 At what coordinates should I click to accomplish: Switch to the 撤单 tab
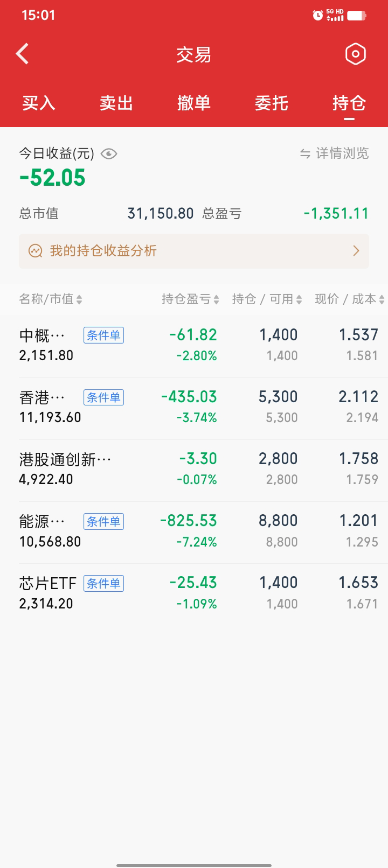tap(194, 103)
